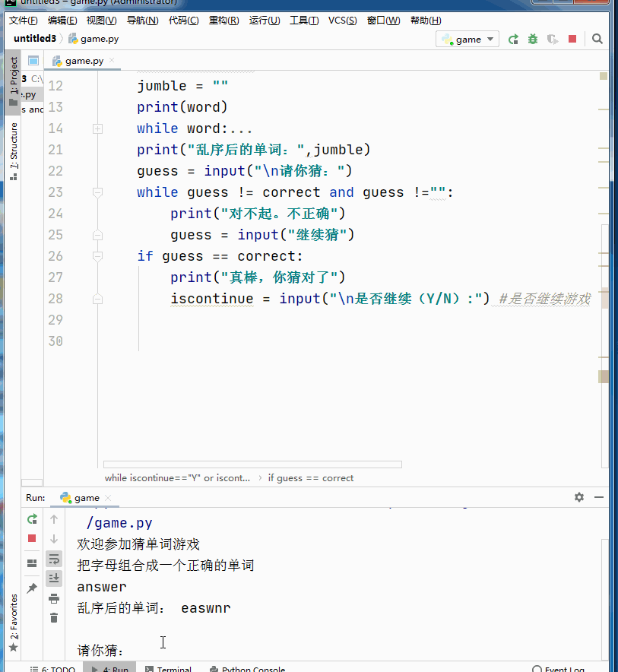618x672 pixels.
Task: Open the Python Console panel
Action: click(247, 669)
